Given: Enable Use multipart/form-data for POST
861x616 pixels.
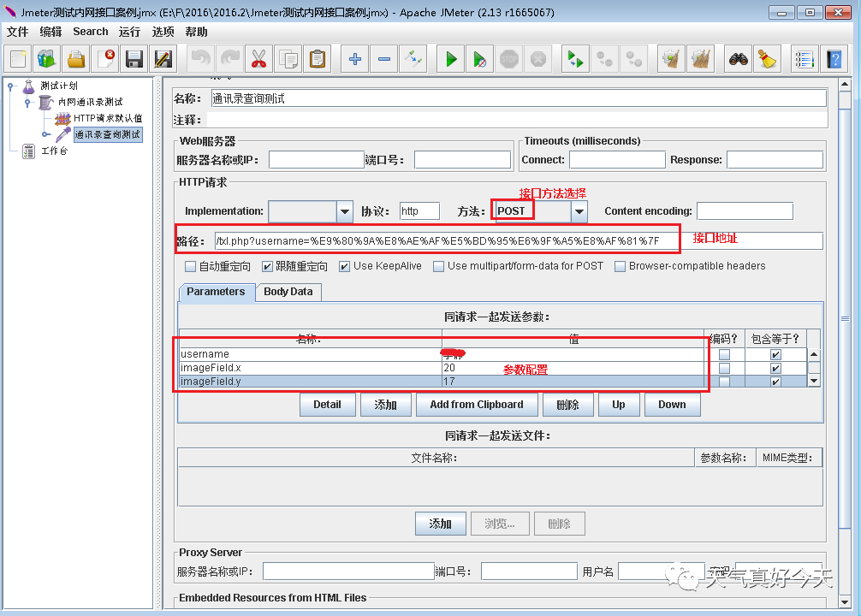Looking at the screenshot, I should point(438,266).
